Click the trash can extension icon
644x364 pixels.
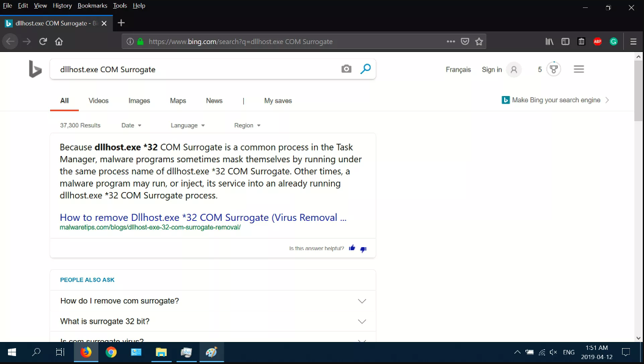tap(581, 42)
